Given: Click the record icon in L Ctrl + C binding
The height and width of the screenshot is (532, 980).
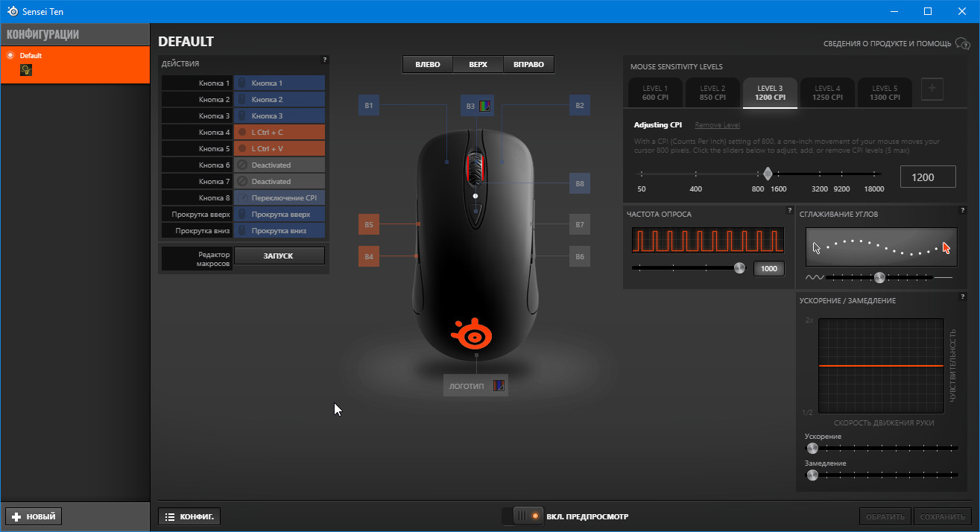Looking at the screenshot, I should [241, 132].
